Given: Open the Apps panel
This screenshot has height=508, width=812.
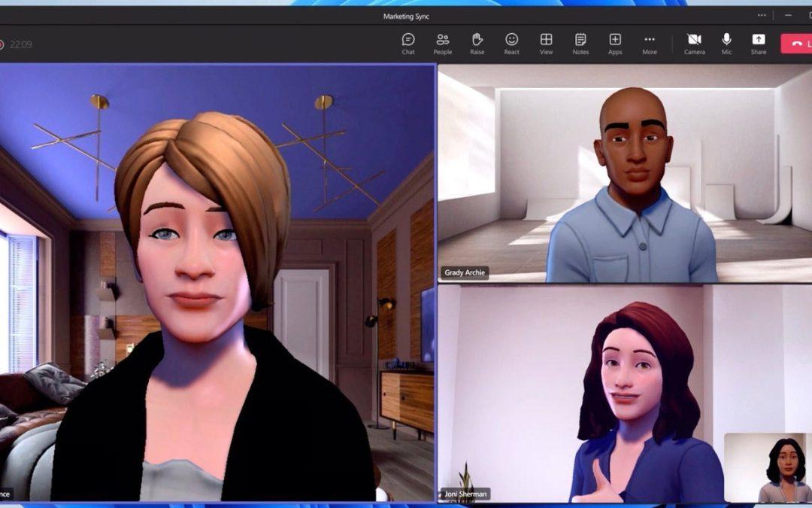Looking at the screenshot, I should (x=615, y=44).
